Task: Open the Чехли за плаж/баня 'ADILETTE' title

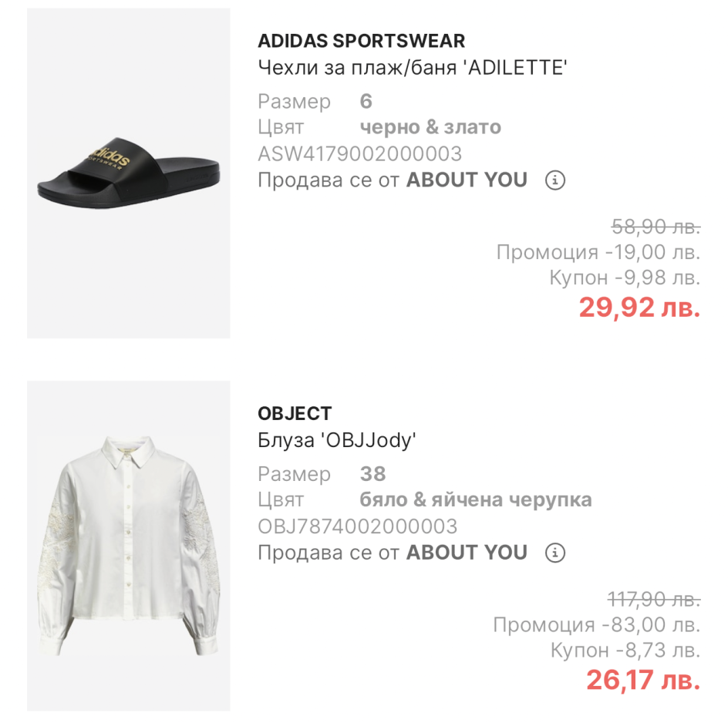Action: point(412,68)
